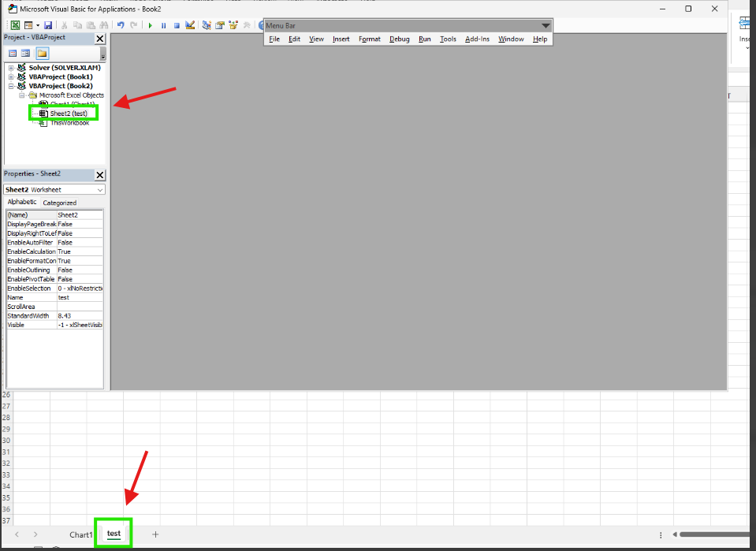The width and height of the screenshot is (756, 551).
Task: Switch to the Categorized properties tab
Action: coord(59,203)
